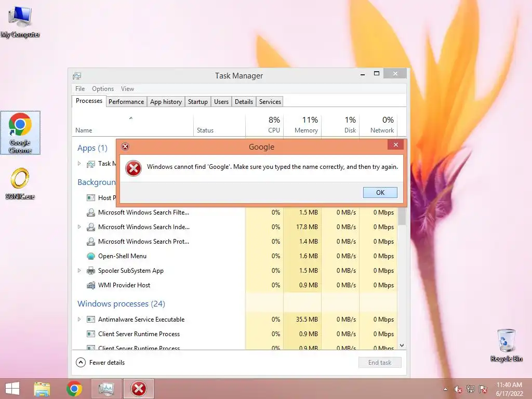Launch Chrome from the taskbar

[x=74, y=389]
